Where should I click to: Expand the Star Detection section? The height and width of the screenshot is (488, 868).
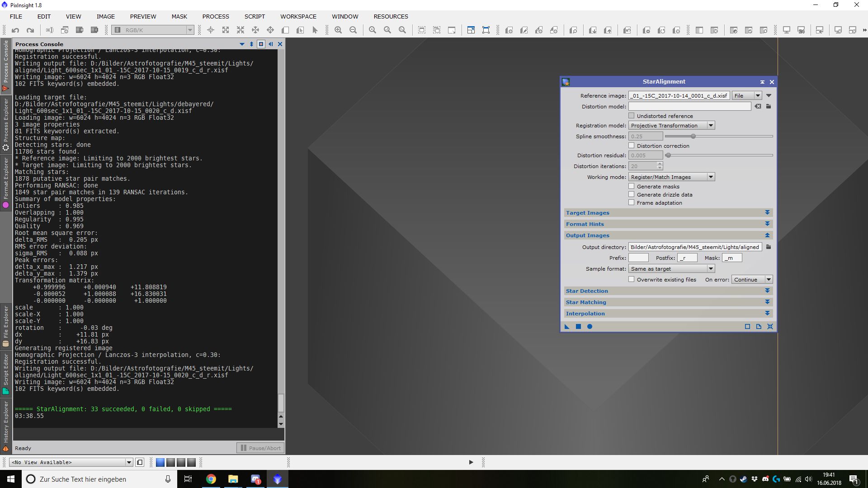(669, 291)
